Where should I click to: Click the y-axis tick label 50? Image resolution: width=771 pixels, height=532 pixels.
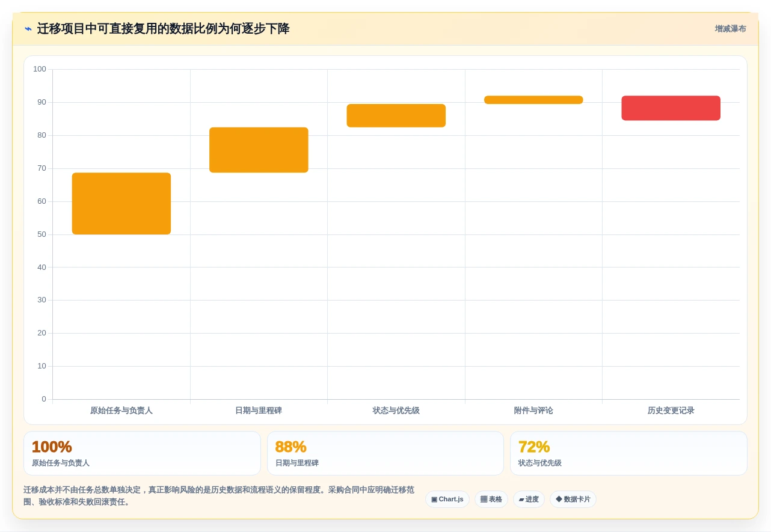pyautogui.click(x=41, y=234)
